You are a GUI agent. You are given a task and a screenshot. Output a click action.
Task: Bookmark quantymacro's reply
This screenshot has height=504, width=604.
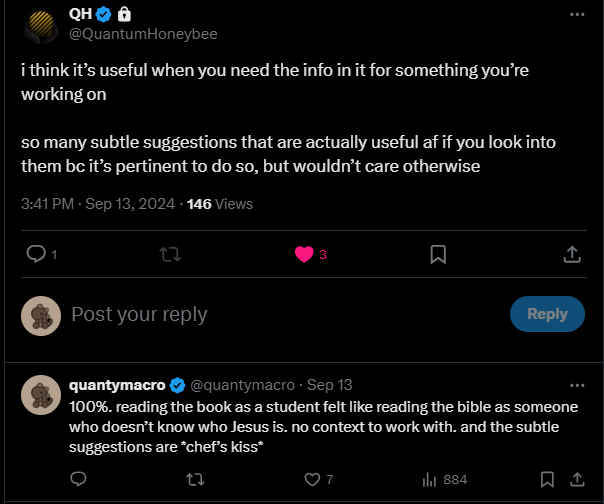point(547,479)
